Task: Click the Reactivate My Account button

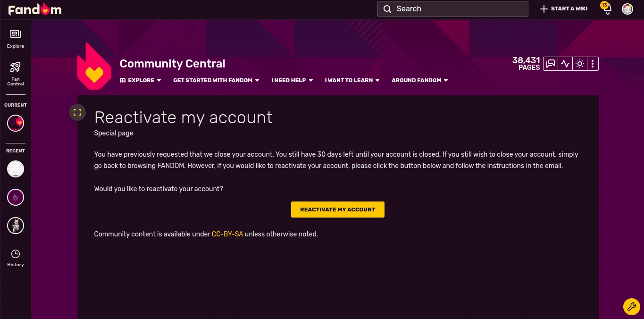Action: click(338, 210)
